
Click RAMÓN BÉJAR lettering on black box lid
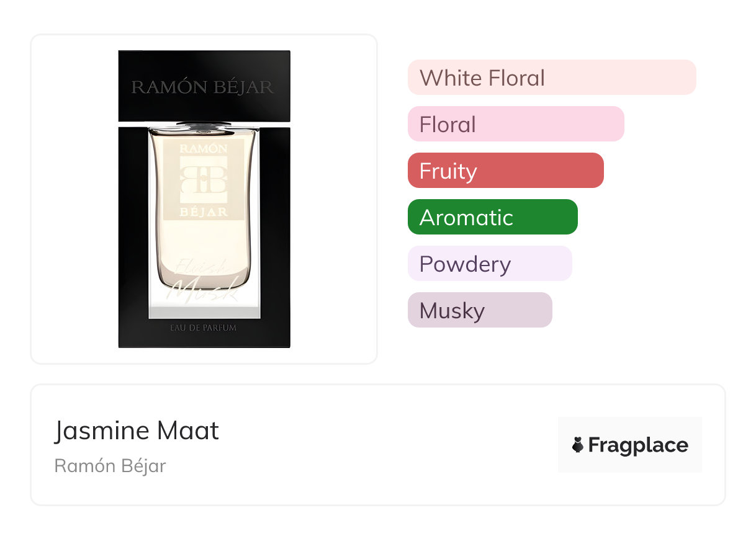[x=202, y=87]
